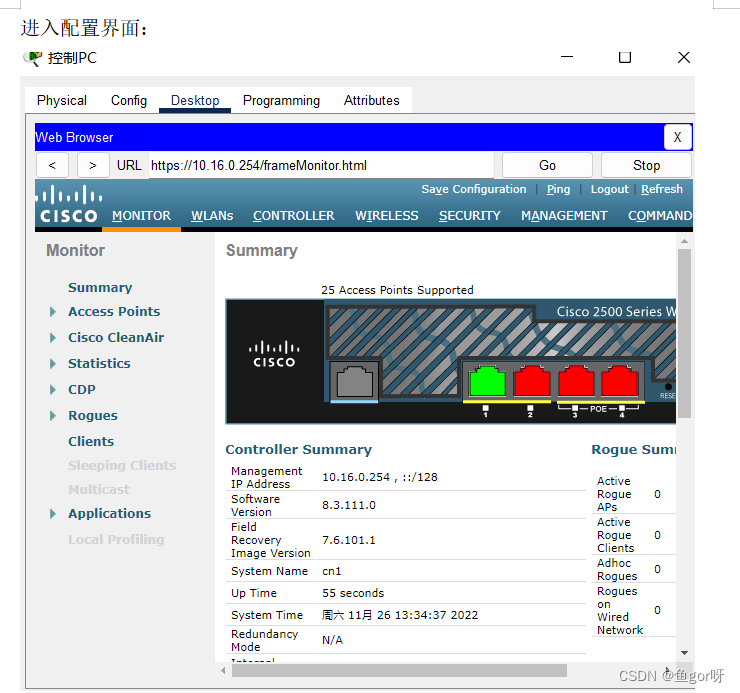Click the URL address field

(x=321, y=166)
